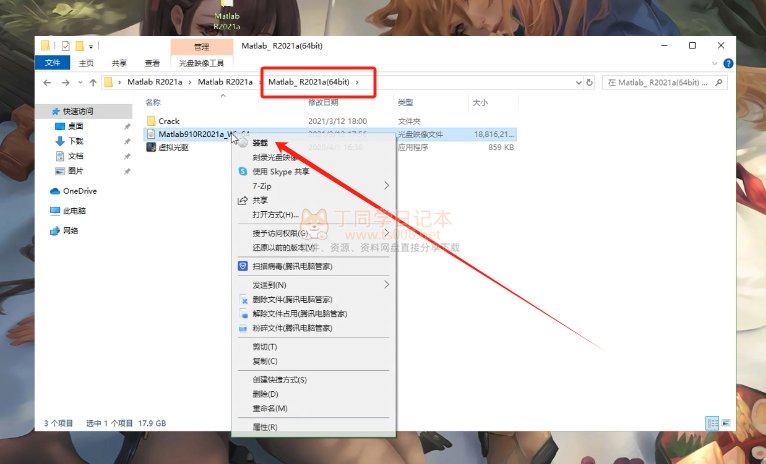
Task: Refresh the current folder view
Action: pyautogui.click(x=589, y=83)
